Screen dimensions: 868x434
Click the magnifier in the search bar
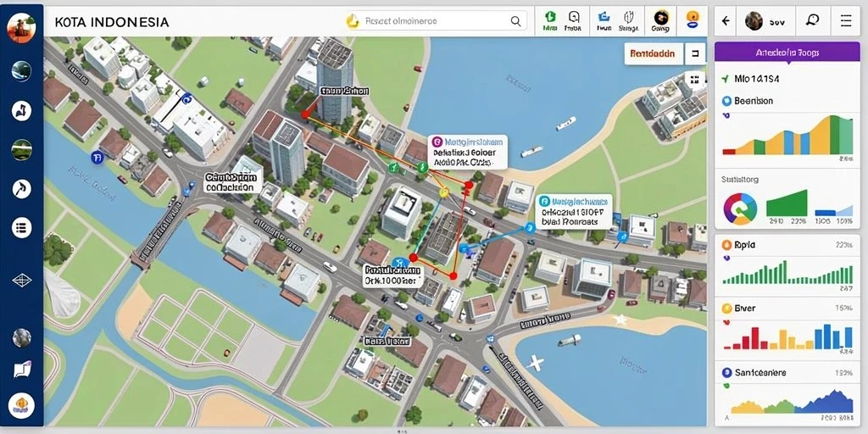[515, 21]
